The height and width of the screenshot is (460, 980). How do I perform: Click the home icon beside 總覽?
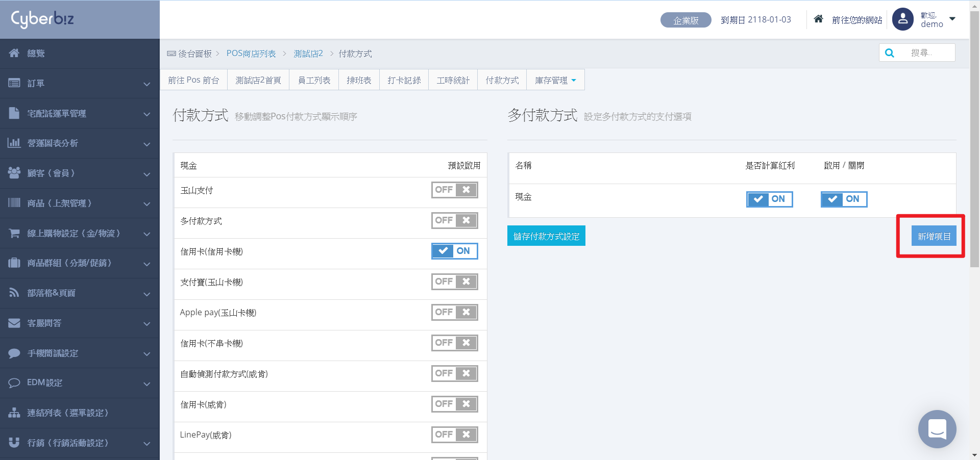(14, 53)
